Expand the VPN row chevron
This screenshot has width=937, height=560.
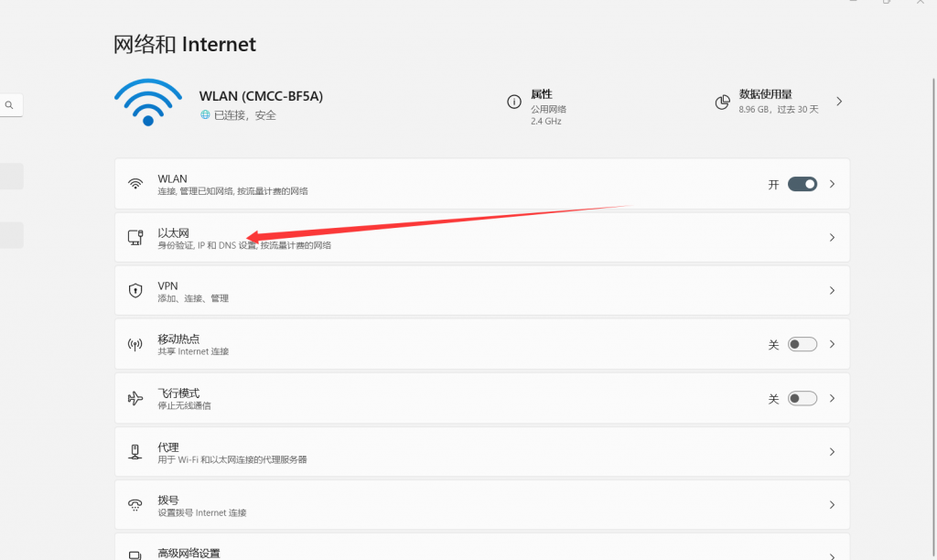point(832,291)
